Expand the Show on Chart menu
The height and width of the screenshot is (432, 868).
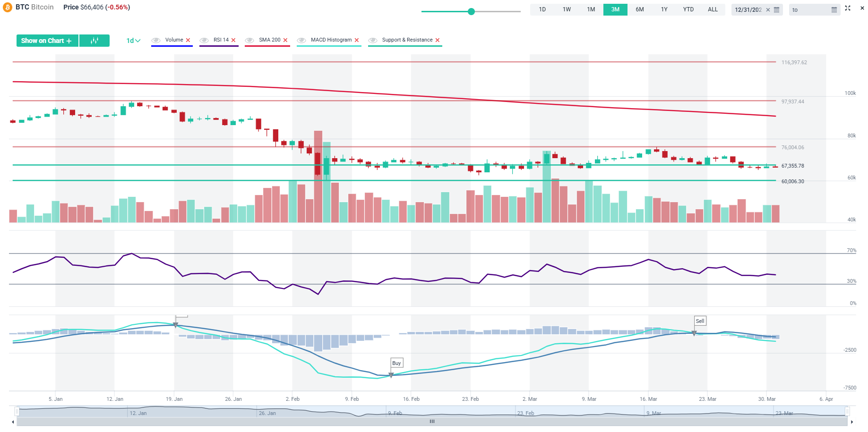(x=47, y=41)
